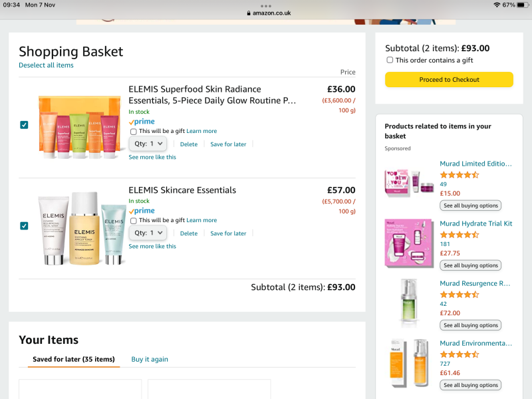Tap the three dots at top center
This screenshot has width=532, height=399.
point(266,5)
